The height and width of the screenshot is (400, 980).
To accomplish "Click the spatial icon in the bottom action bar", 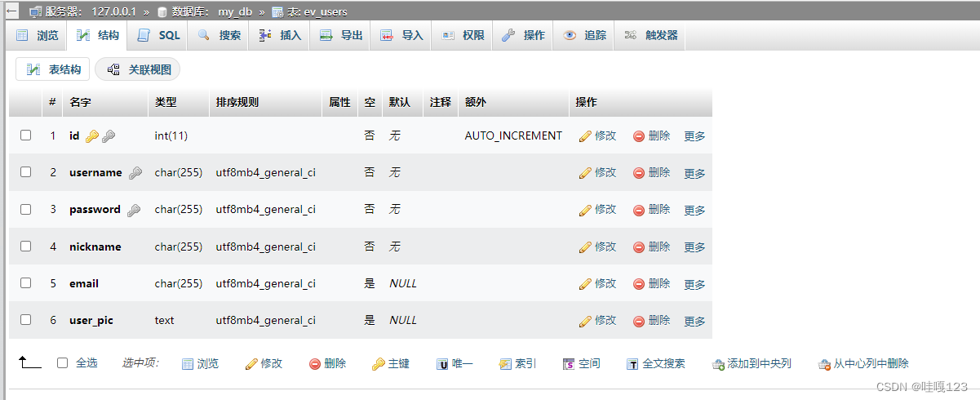I will (569, 364).
